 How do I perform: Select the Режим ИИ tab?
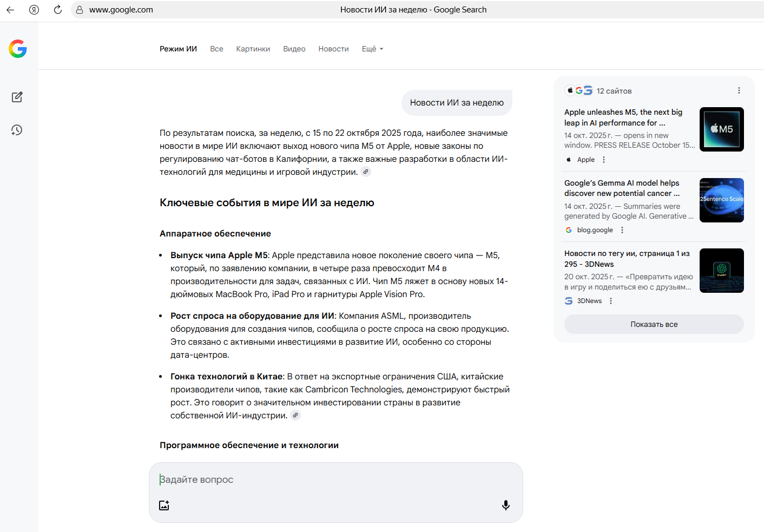click(x=178, y=49)
